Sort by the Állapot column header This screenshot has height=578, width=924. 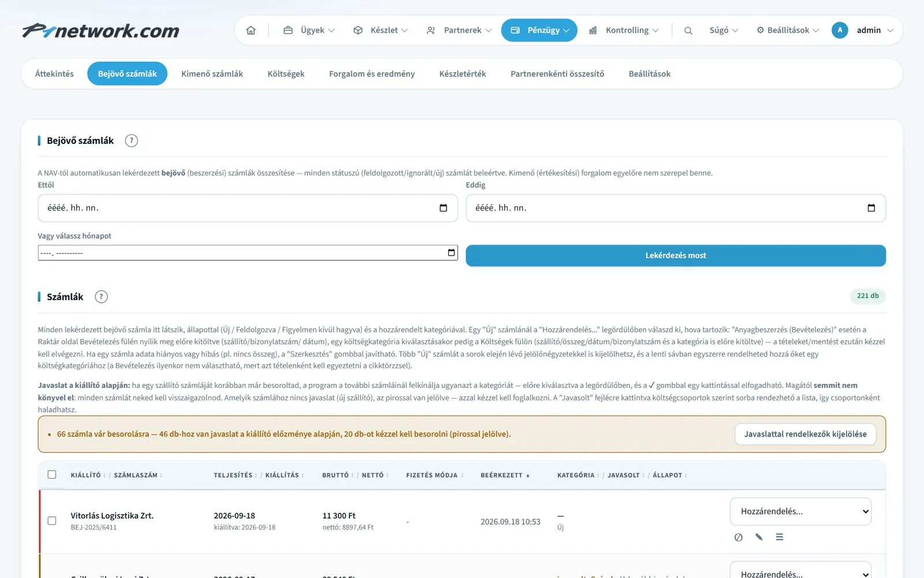pyautogui.click(x=670, y=475)
